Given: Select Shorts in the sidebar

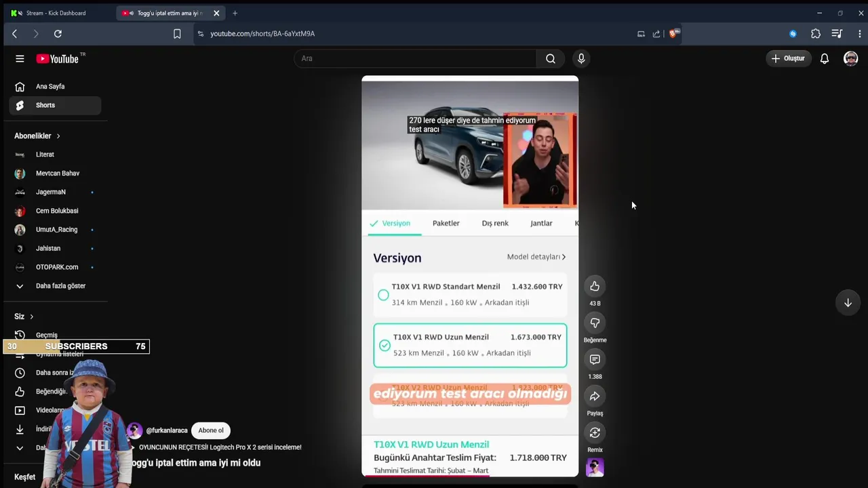Looking at the screenshot, I should (x=55, y=105).
